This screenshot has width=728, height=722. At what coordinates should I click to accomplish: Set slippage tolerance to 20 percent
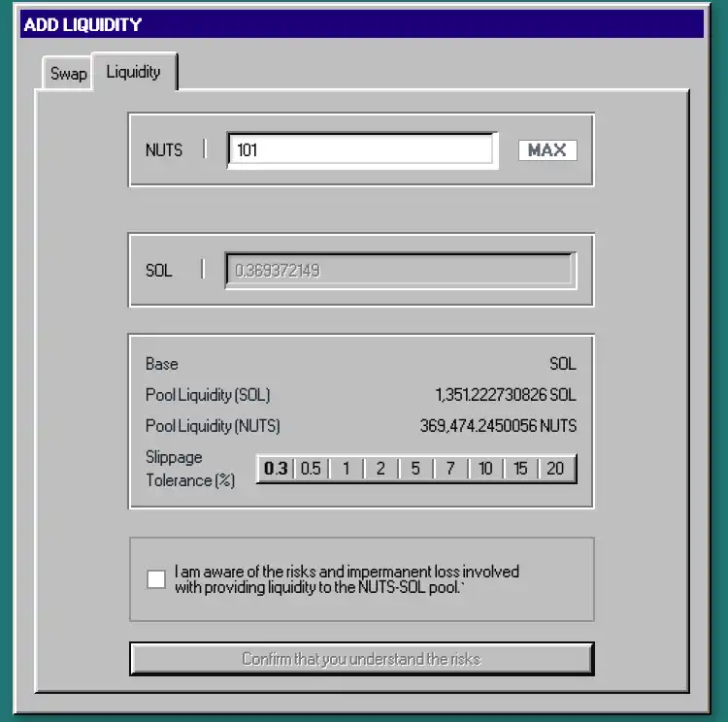pyautogui.click(x=555, y=469)
